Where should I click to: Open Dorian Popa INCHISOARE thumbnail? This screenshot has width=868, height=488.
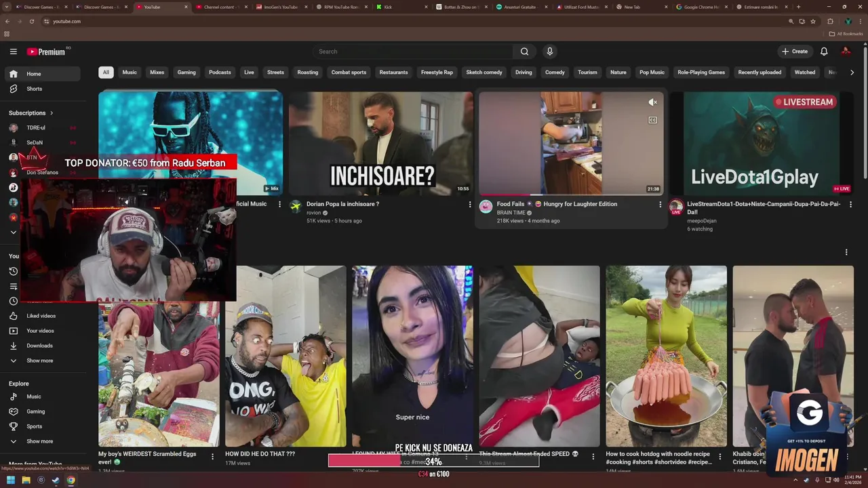tap(381, 143)
